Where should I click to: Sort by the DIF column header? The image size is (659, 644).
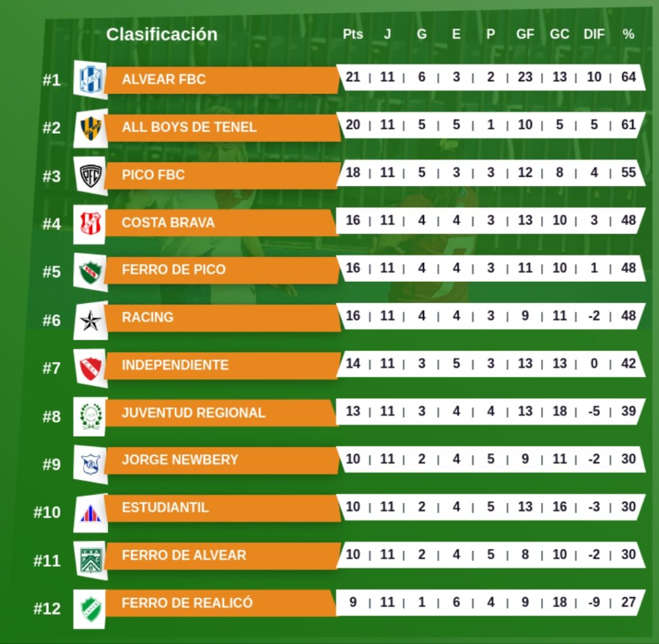[593, 34]
